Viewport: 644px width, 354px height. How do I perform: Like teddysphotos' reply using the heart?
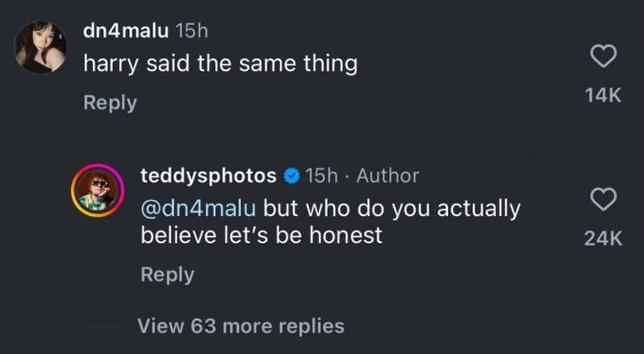pos(604,200)
